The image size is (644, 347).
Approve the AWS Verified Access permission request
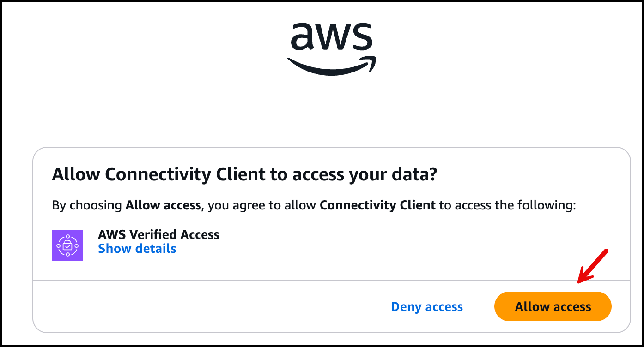tap(553, 306)
